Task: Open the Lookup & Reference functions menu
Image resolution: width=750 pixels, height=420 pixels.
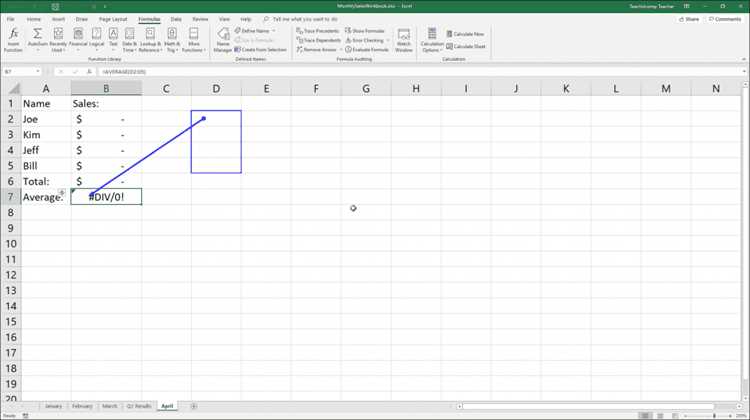Action: 150,40
